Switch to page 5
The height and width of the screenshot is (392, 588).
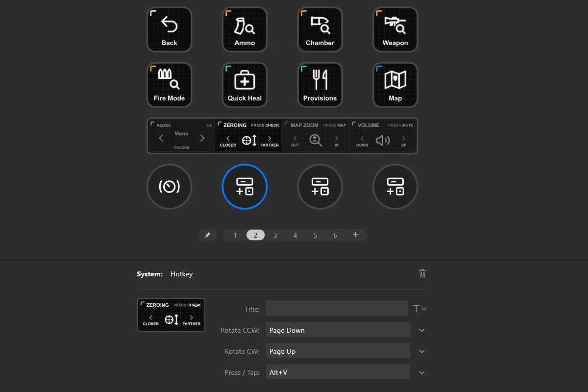pos(315,235)
